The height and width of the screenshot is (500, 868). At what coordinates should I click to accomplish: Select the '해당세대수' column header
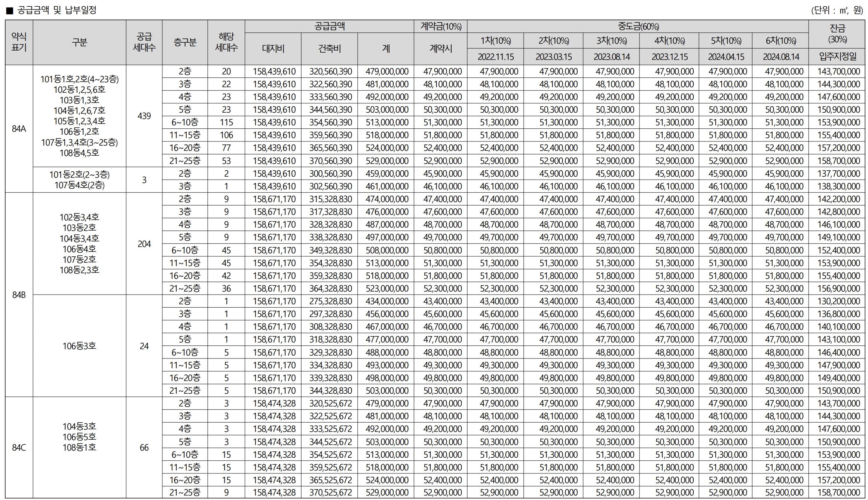click(226, 42)
